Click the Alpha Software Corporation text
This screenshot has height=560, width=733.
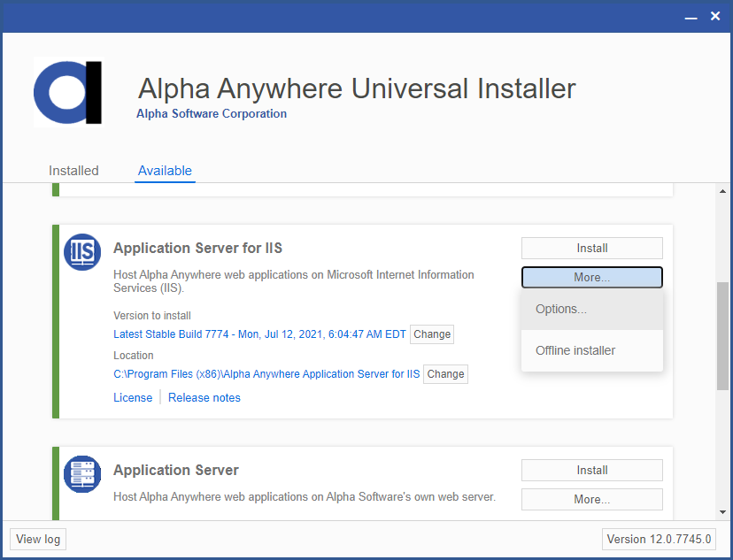(x=212, y=113)
